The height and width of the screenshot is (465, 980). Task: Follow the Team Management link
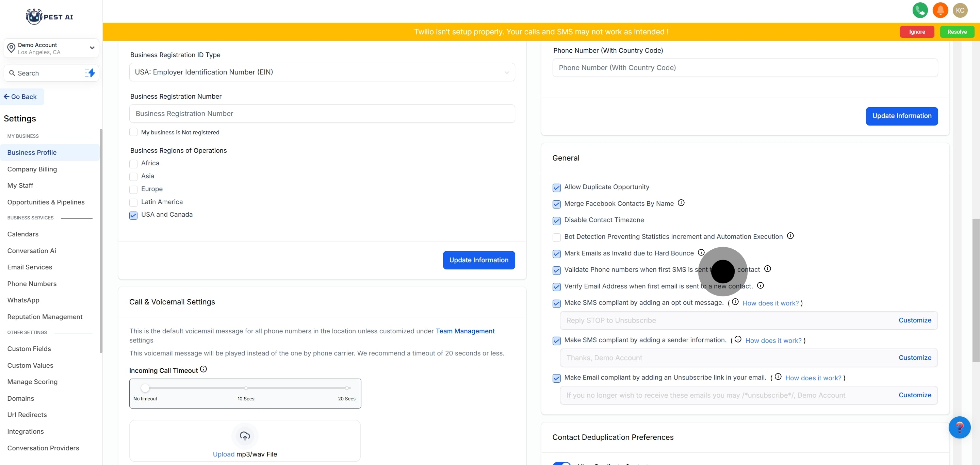point(465,331)
